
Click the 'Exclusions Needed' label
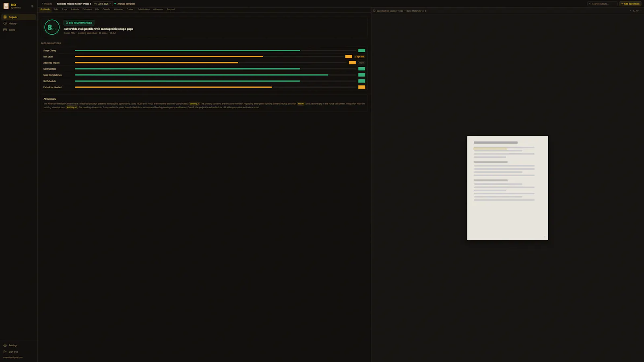click(x=52, y=87)
